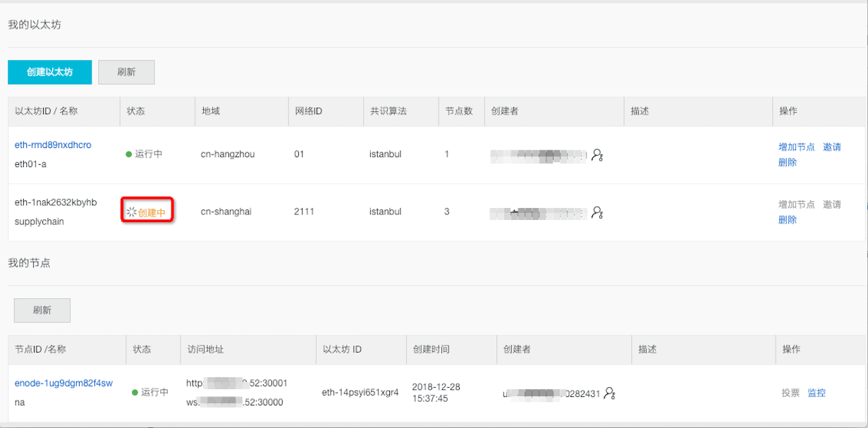The width and height of the screenshot is (868, 428).
Task: Click 邀请 for eth-rmd89nxdhcro
Action: coord(832,147)
